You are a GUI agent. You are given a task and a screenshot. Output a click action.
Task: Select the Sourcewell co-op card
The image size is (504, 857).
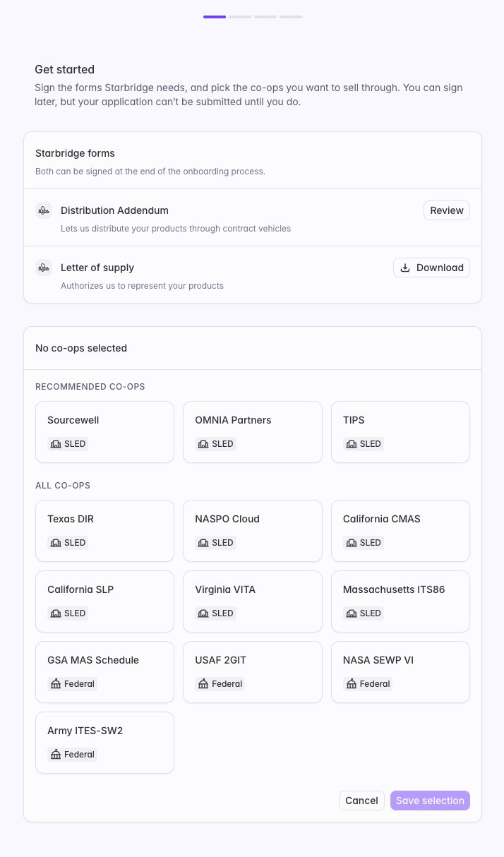pyautogui.click(x=104, y=432)
